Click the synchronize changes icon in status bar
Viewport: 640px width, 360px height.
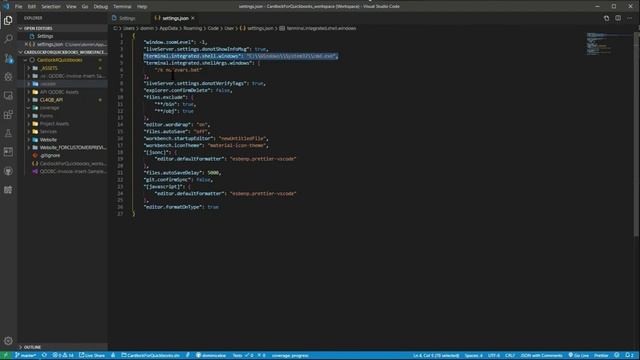tap(44, 356)
